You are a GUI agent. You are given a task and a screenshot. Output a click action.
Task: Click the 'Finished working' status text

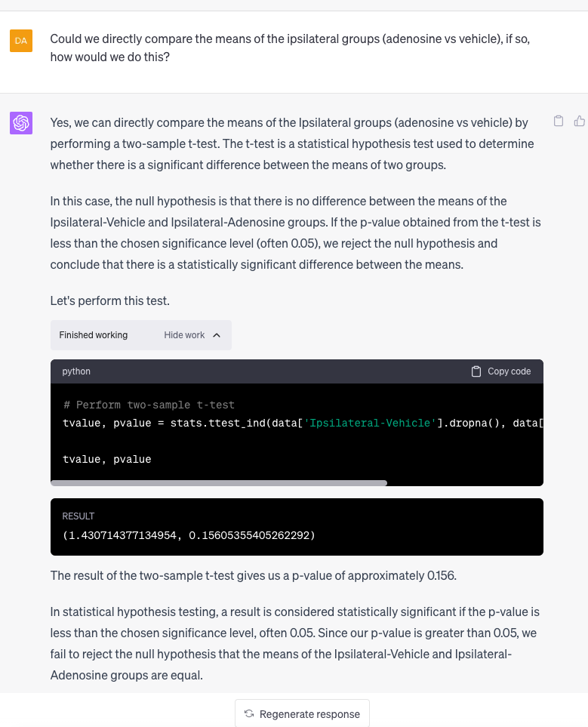point(93,335)
